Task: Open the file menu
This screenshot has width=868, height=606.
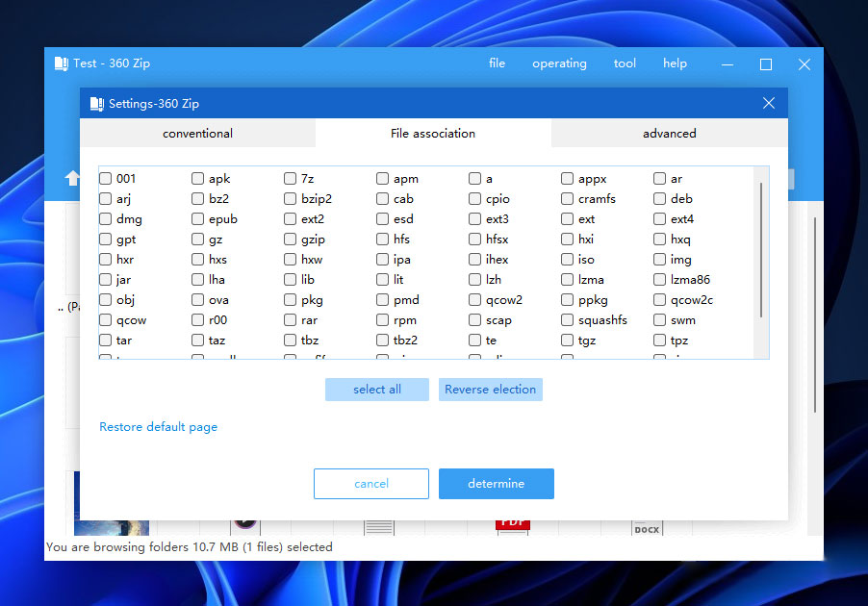Action: [497, 63]
